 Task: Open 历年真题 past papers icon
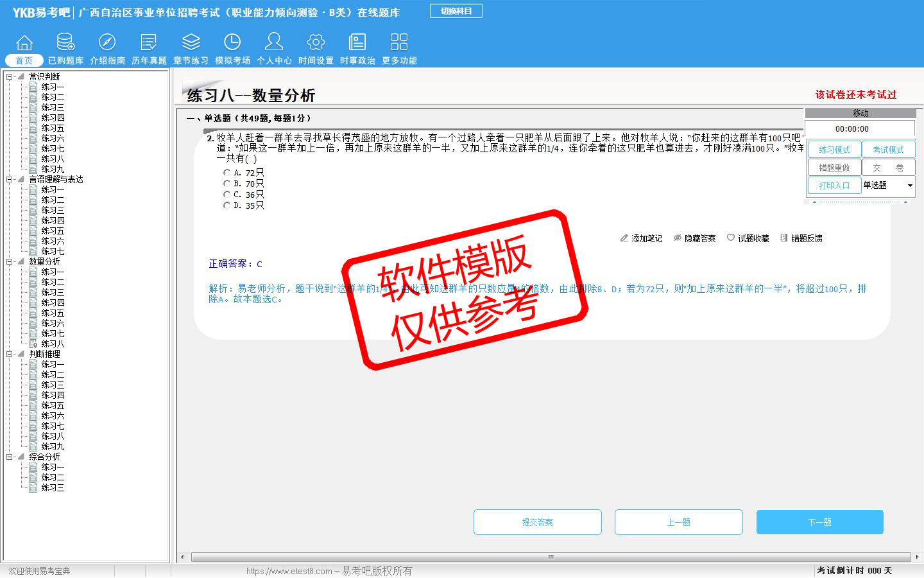[149, 43]
